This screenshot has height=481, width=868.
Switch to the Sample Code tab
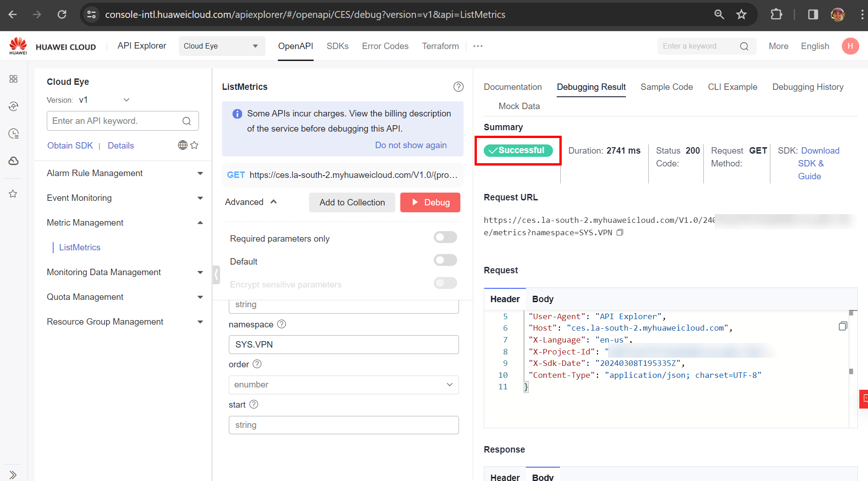point(666,87)
